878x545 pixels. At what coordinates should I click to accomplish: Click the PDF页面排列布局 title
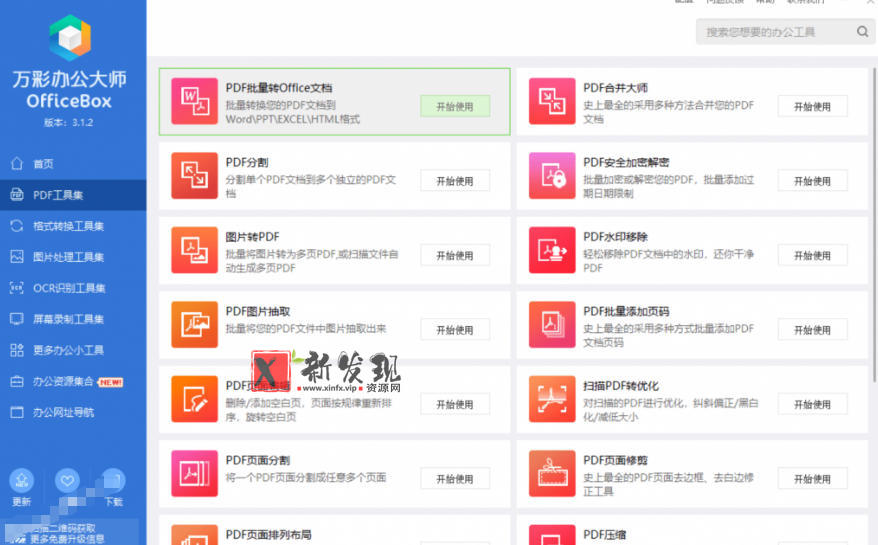point(268,535)
